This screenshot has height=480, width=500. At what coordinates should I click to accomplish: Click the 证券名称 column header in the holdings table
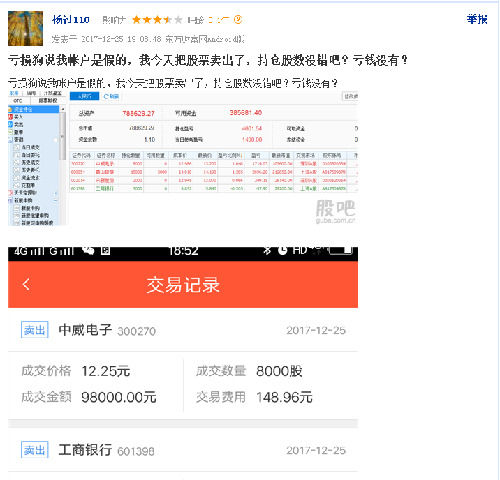[106, 155]
